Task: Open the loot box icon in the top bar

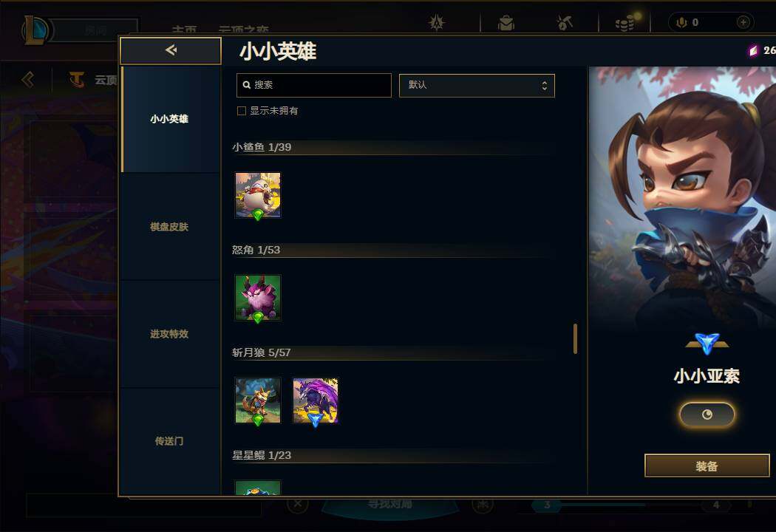Action: coord(506,23)
